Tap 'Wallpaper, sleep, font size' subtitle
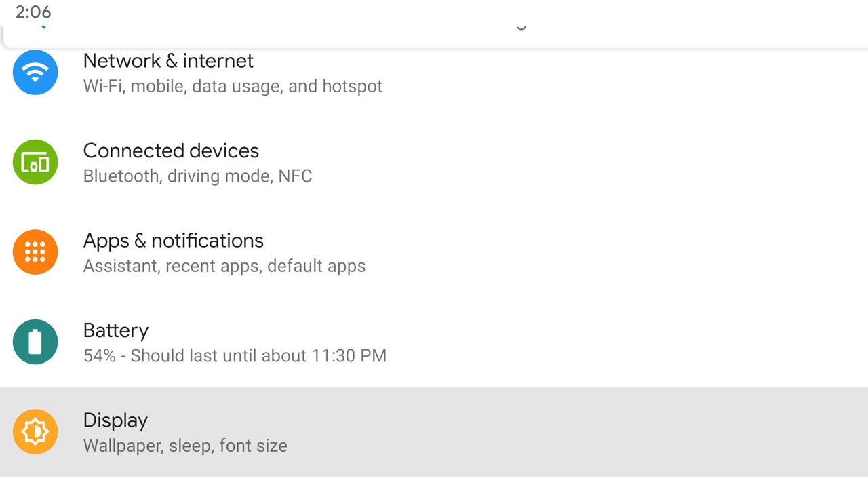 coord(185,446)
